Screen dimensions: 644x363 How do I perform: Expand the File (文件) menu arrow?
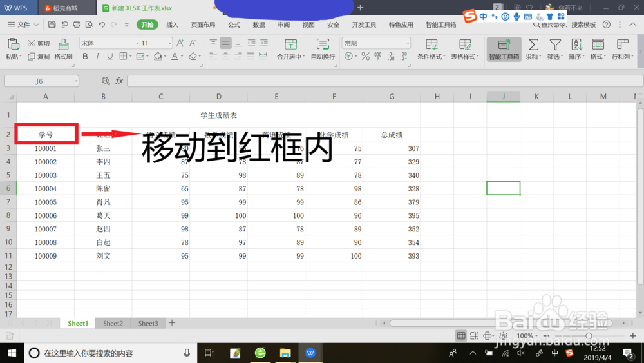click(36, 25)
